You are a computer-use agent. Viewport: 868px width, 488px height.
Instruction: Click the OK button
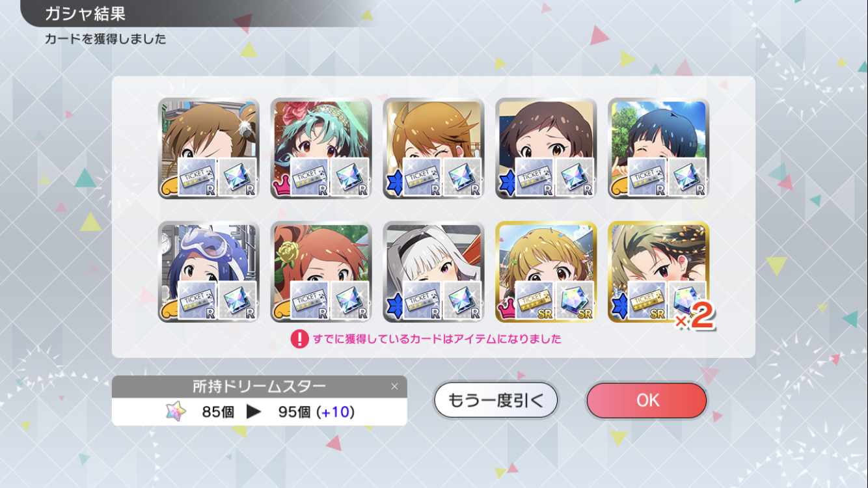click(646, 400)
